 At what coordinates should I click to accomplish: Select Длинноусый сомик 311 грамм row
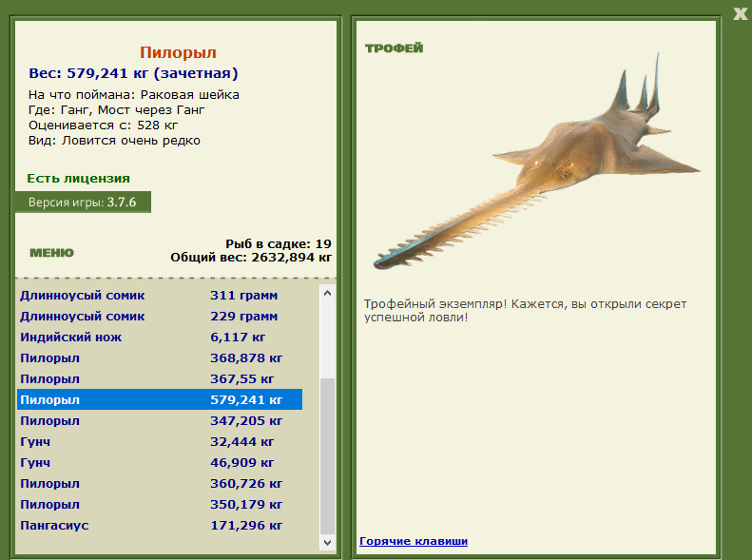point(160,296)
